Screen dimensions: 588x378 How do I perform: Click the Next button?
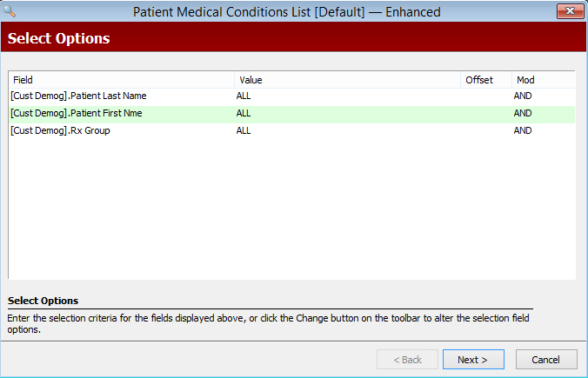(x=472, y=360)
